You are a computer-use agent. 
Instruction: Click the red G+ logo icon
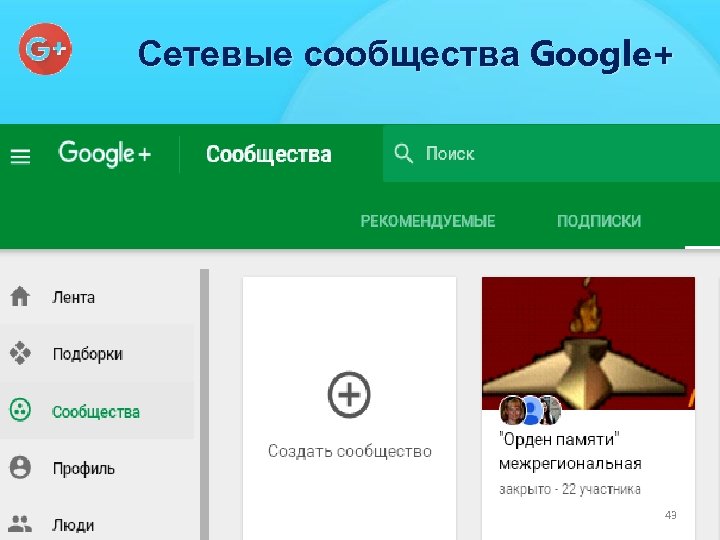coord(45,49)
